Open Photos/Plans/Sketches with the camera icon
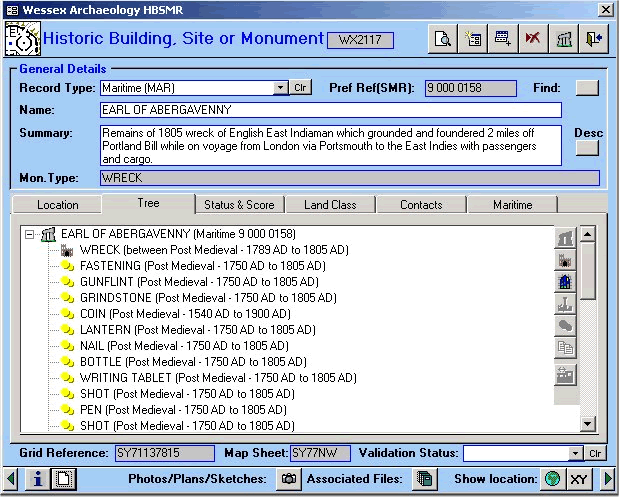Viewport: 619px width, 497px height. click(288, 479)
